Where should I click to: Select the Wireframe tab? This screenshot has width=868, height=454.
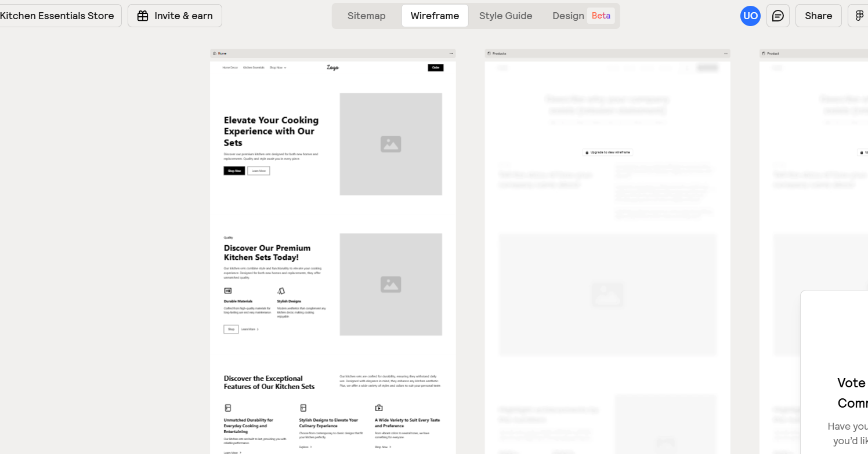pyautogui.click(x=435, y=16)
